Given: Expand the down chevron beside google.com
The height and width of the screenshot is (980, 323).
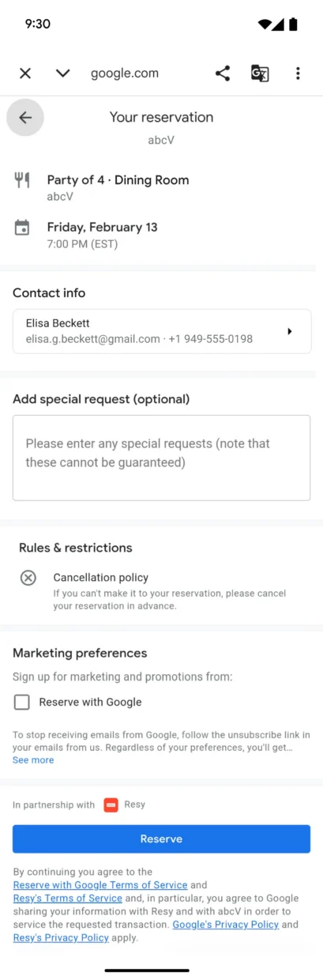Looking at the screenshot, I should pyautogui.click(x=63, y=73).
